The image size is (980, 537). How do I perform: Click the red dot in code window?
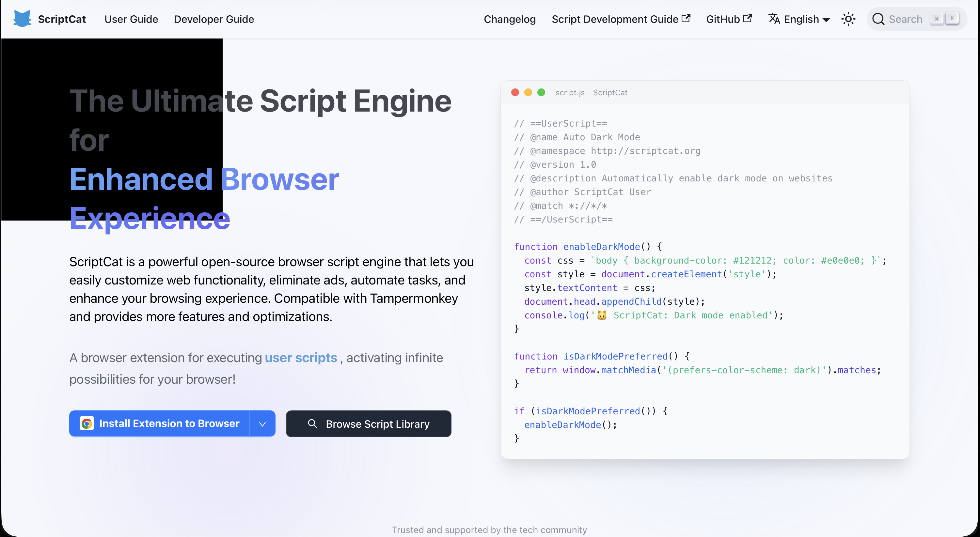click(x=515, y=92)
